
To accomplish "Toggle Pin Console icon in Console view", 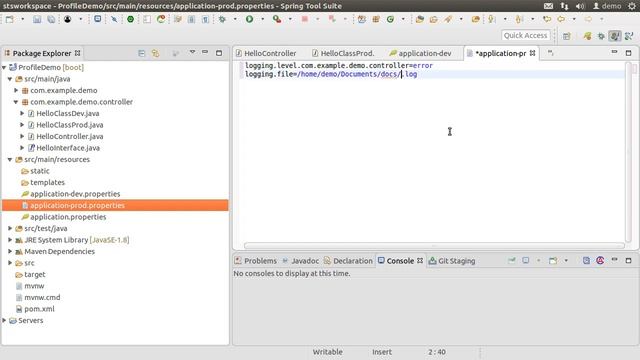I will click(511, 260).
